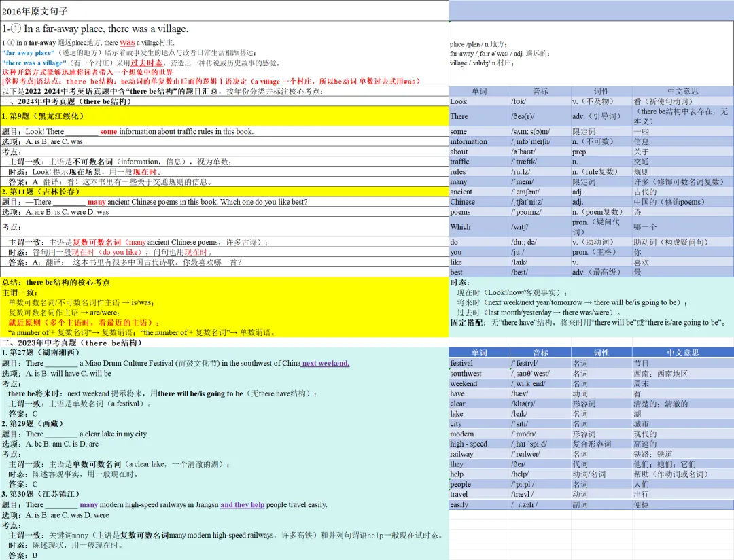The width and height of the screenshot is (734, 560).
Task: Select the cell '2016年原文句子'
Action: (x=224, y=10)
